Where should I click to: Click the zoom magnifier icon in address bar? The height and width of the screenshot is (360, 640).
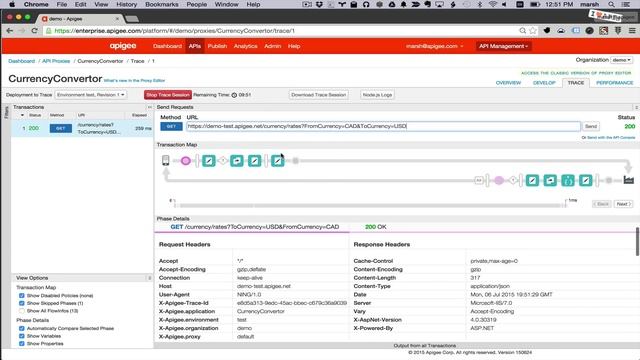tap(522, 31)
